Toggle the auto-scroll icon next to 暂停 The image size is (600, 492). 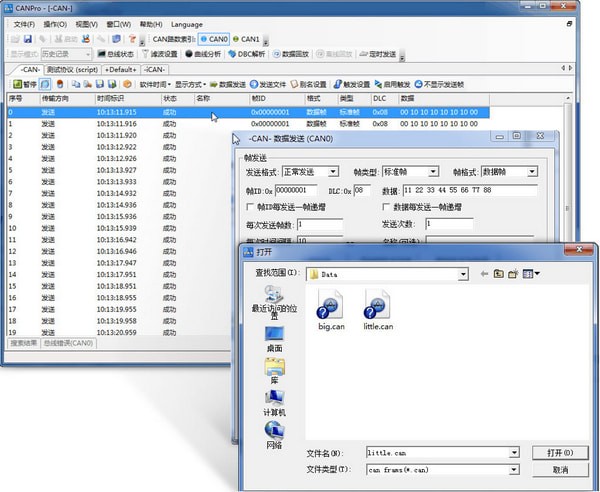coord(45,84)
